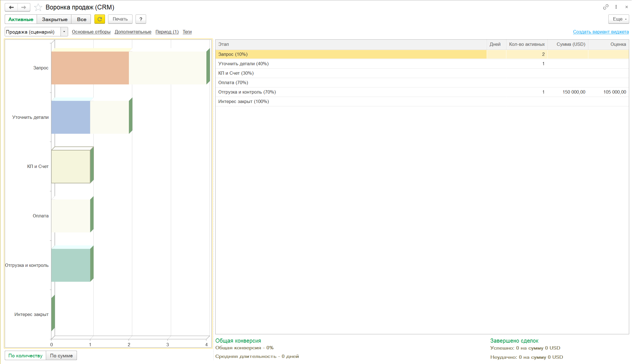The width and height of the screenshot is (635, 364).
Task: Show Все deals filter
Action: click(81, 19)
